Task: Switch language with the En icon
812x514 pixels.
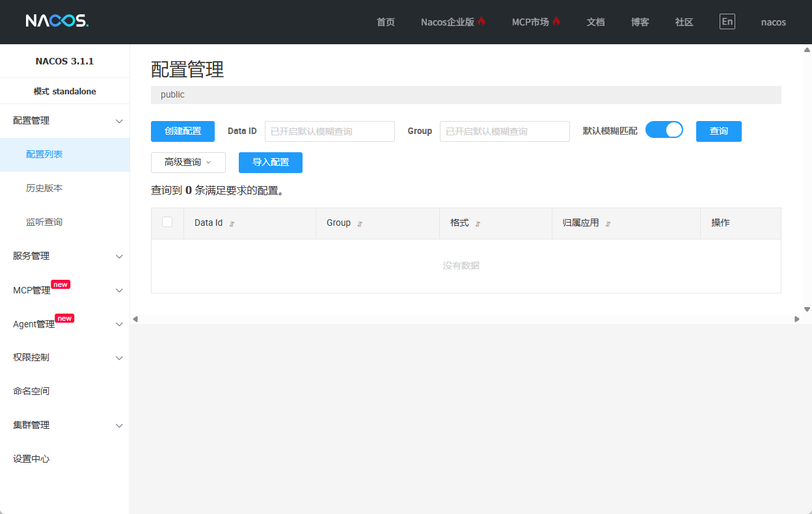Action: point(727,21)
